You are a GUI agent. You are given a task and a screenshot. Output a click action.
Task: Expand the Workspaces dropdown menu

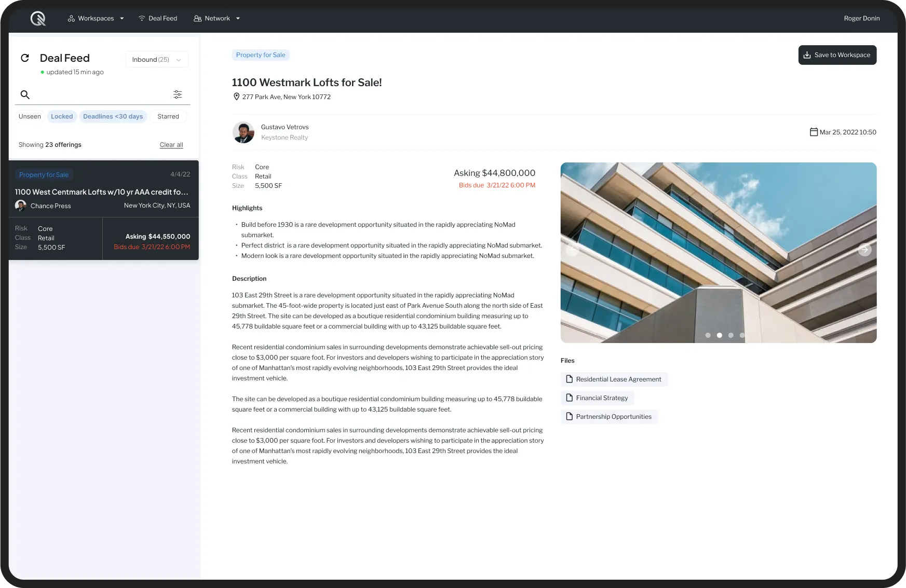point(96,19)
